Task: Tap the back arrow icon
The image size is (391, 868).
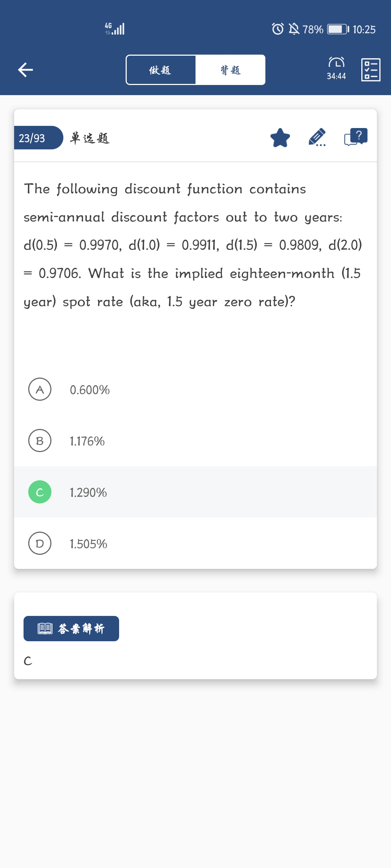Action: click(x=25, y=70)
